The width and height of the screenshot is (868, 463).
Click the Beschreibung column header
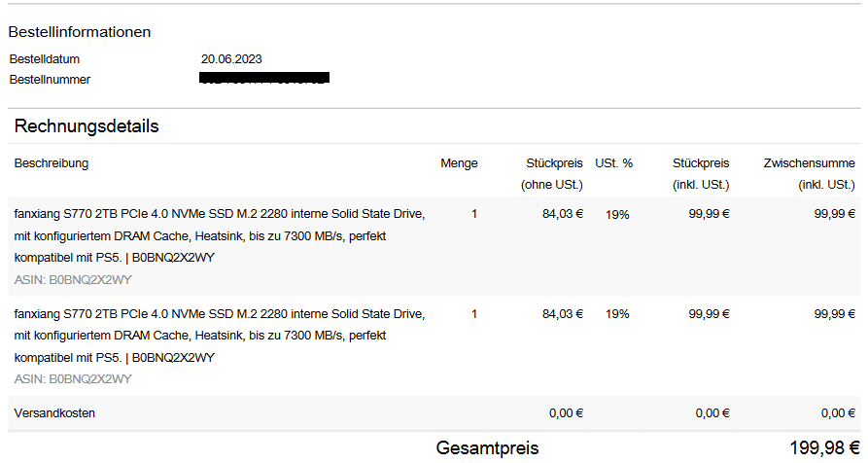(51, 163)
